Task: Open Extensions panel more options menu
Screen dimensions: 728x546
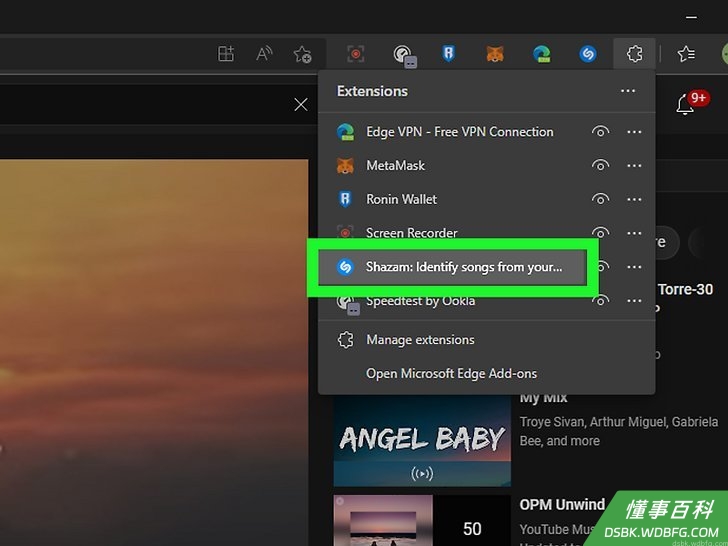Action: pyautogui.click(x=628, y=91)
